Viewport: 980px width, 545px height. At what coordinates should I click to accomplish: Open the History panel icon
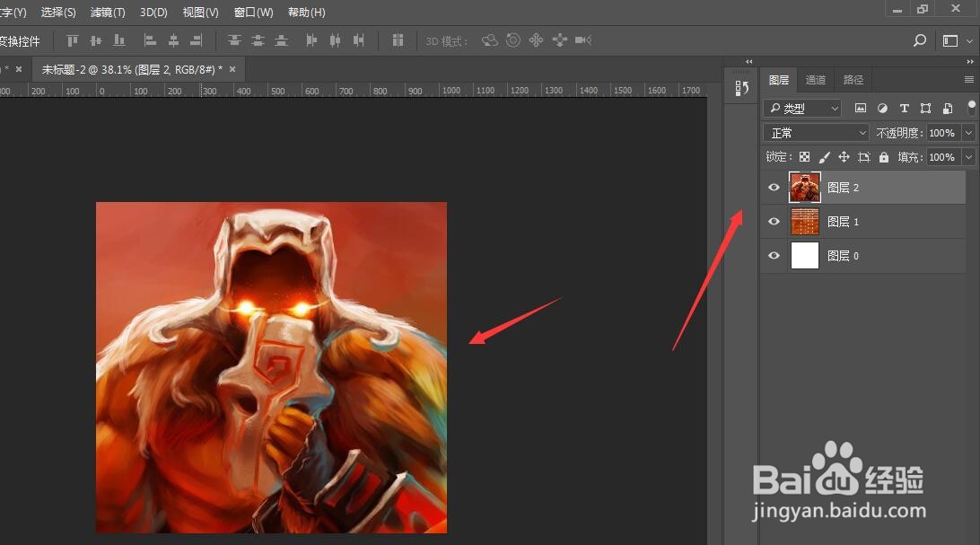[x=742, y=88]
